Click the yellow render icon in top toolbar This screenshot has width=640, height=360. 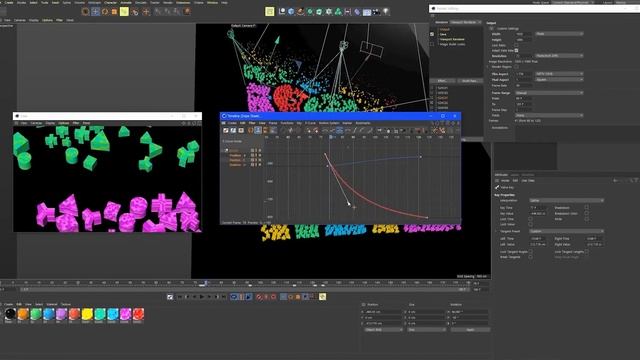(269, 11)
